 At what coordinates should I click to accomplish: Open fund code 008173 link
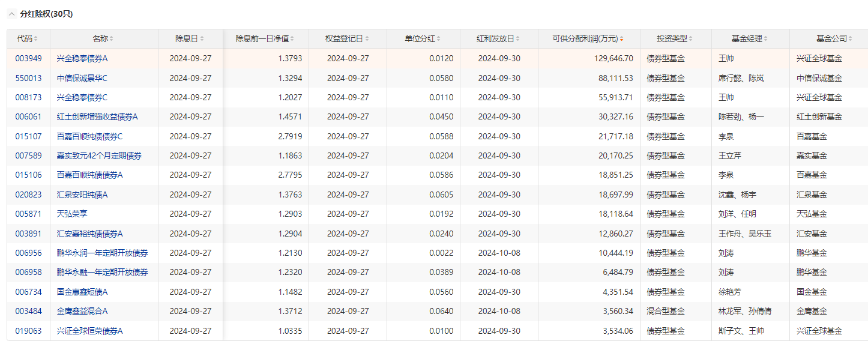(x=28, y=97)
